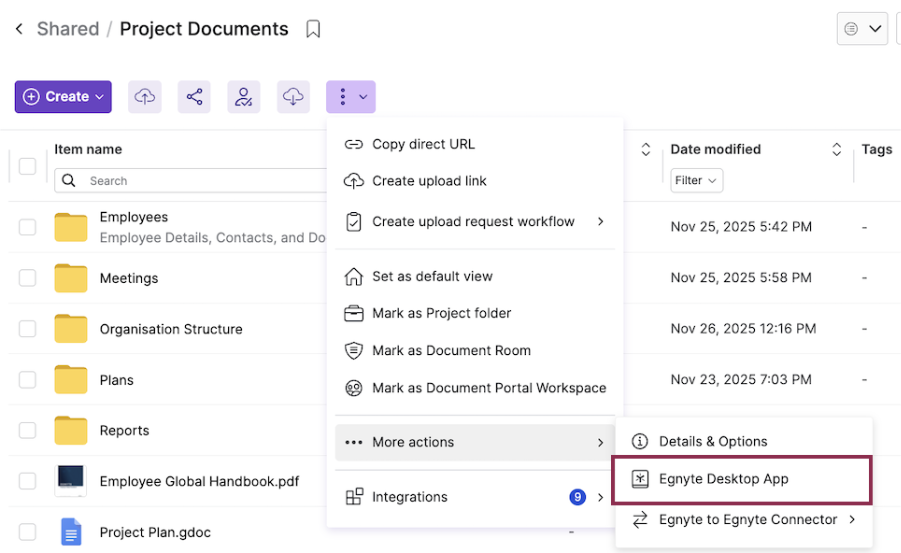Screen dimensions: 901x553
Task: Click the sort arrows left of Date modified
Action: coord(646,149)
